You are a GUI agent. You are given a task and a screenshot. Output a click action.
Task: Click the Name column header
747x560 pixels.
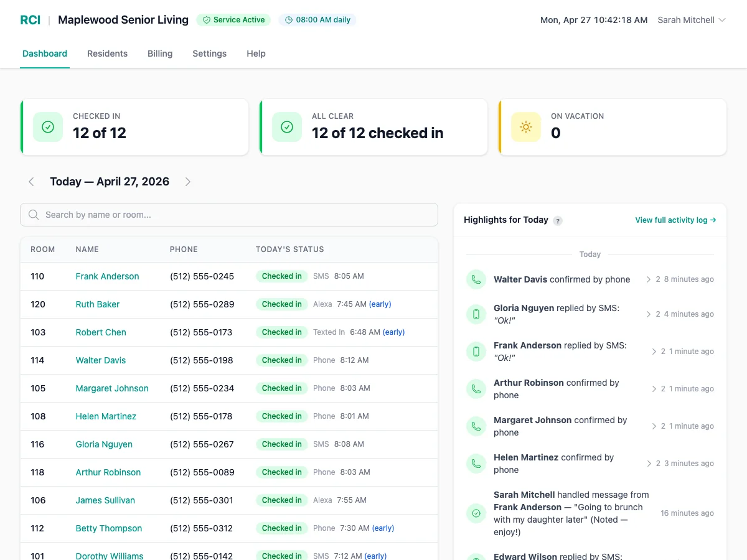pyautogui.click(x=87, y=250)
